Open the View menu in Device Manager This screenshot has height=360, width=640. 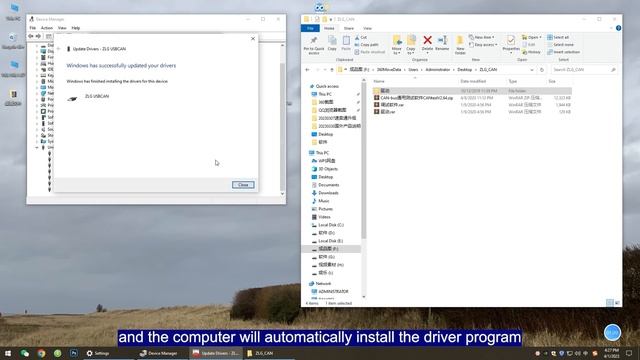62,28
